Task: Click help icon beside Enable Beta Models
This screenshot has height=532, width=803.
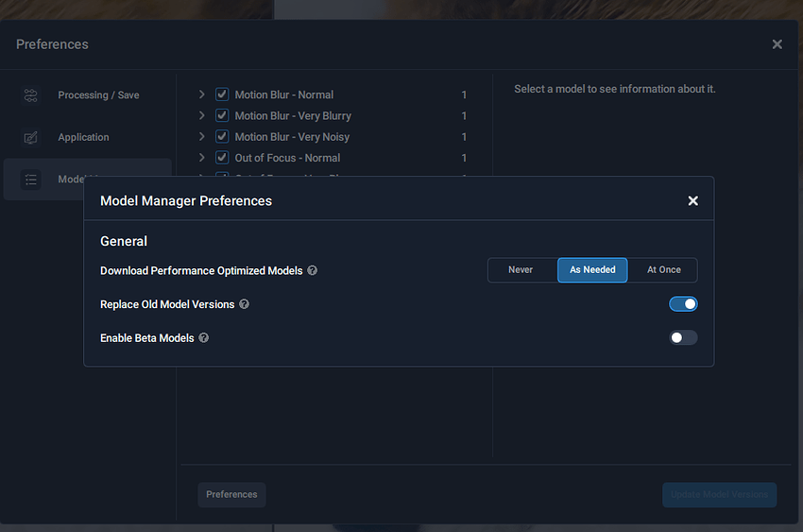Action: [203, 337]
